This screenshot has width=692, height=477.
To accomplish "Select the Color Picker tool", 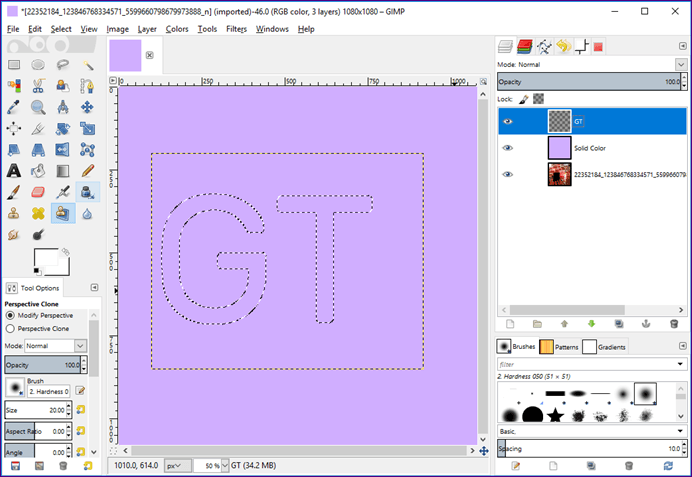I will tap(14, 107).
